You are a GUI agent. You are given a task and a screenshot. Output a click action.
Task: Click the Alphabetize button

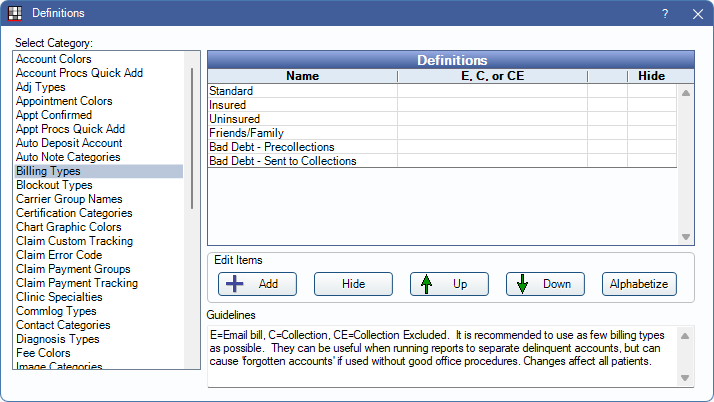(x=639, y=284)
